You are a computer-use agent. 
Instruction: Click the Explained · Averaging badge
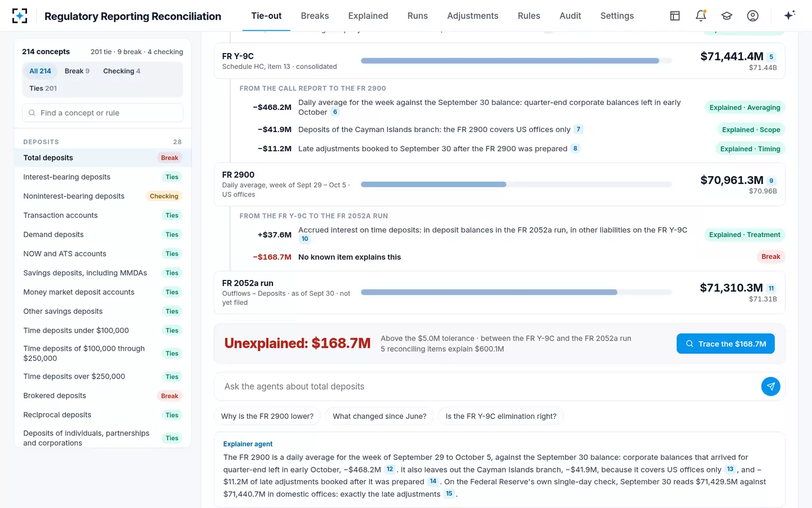(x=745, y=108)
